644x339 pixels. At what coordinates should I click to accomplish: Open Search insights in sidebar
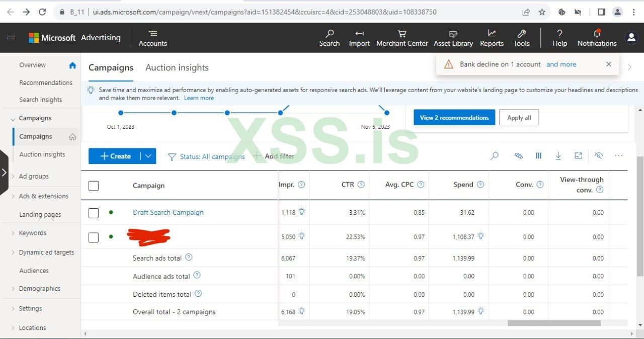pyautogui.click(x=41, y=100)
